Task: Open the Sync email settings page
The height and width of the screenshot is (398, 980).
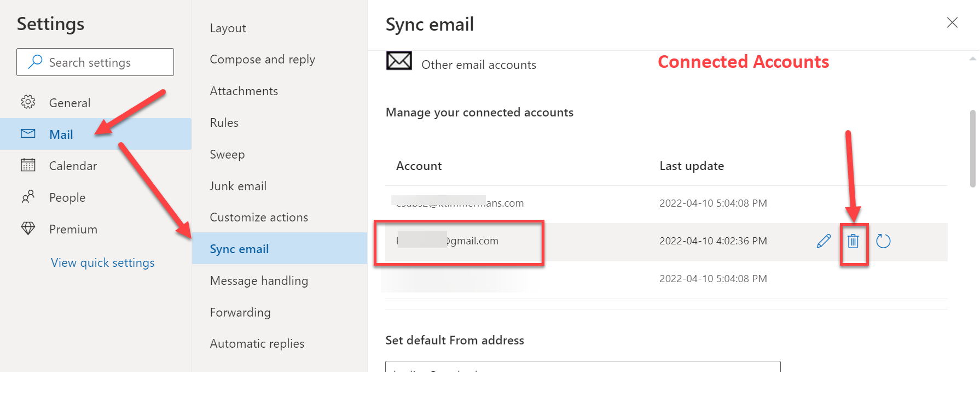Action: (x=239, y=249)
